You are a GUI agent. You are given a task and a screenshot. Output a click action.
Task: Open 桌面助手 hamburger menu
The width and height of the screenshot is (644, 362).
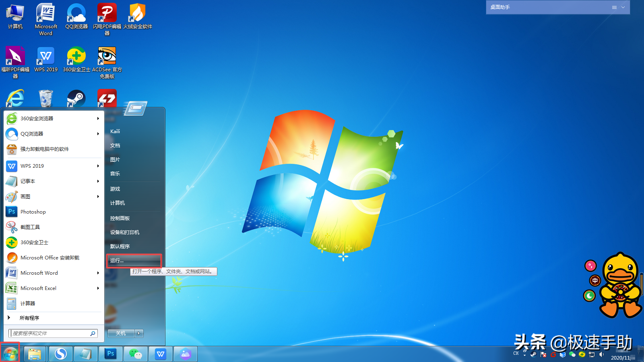pyautogui.click(x=614, y=7)
